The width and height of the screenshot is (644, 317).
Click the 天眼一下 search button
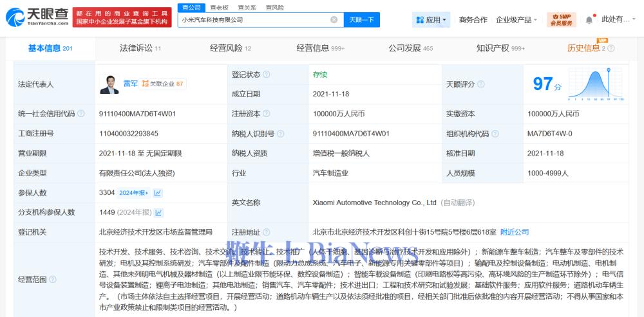coord(362,20)
